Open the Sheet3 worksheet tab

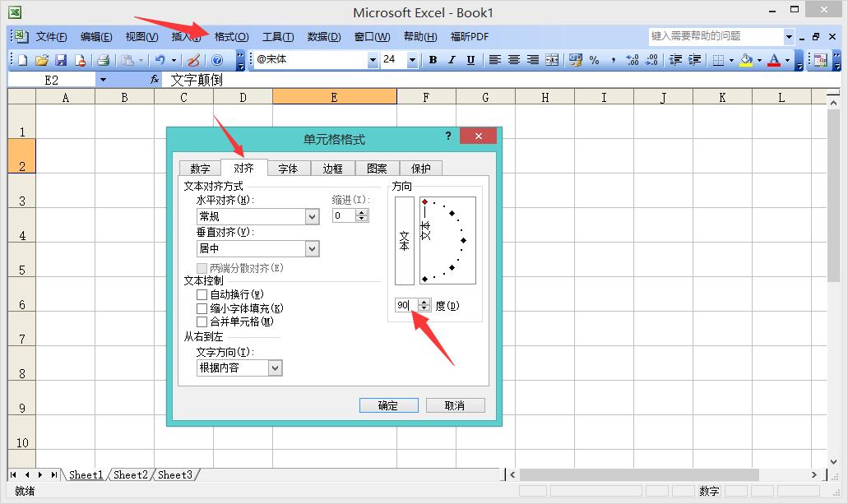[x=175, y=474]
